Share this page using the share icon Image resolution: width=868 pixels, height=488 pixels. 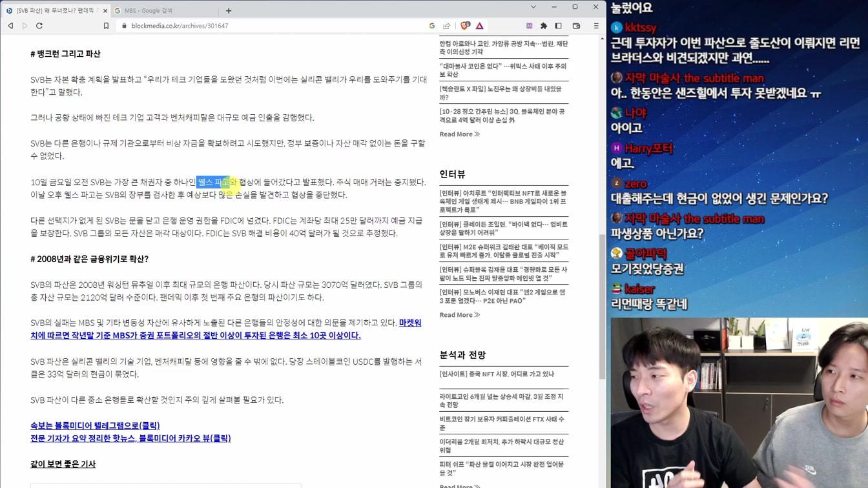(446, 26)
